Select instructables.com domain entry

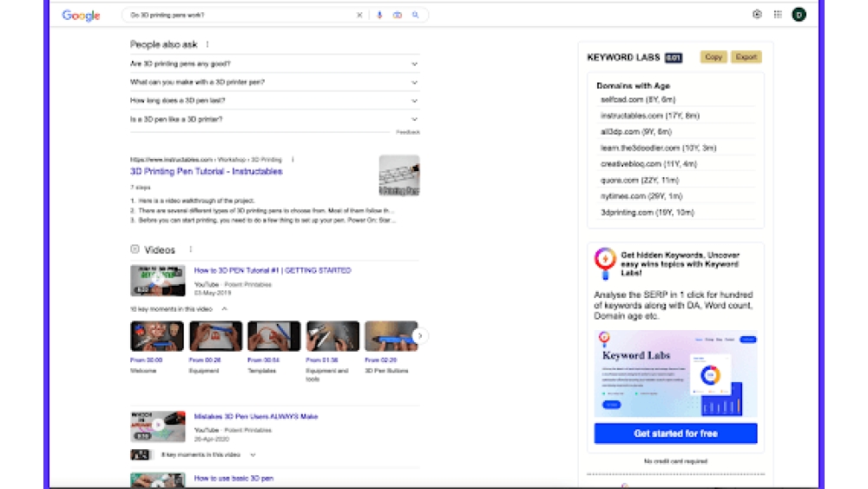click(650, 116)
